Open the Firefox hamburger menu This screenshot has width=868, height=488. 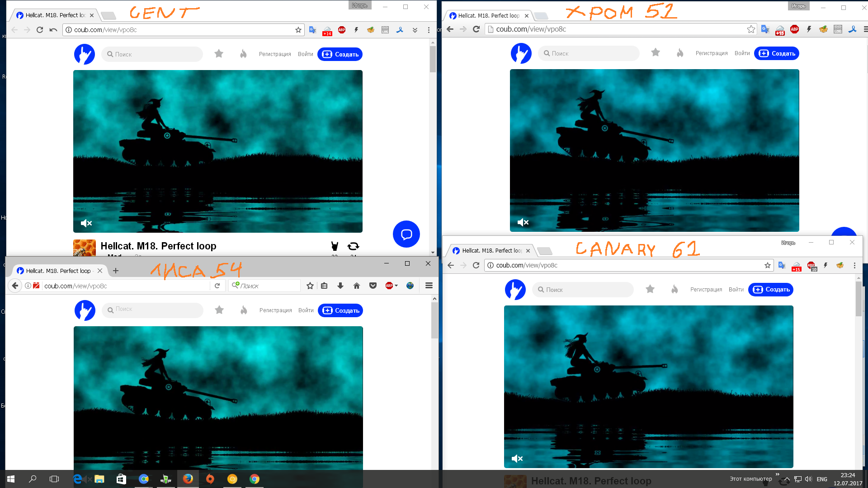tap(429, 286)
